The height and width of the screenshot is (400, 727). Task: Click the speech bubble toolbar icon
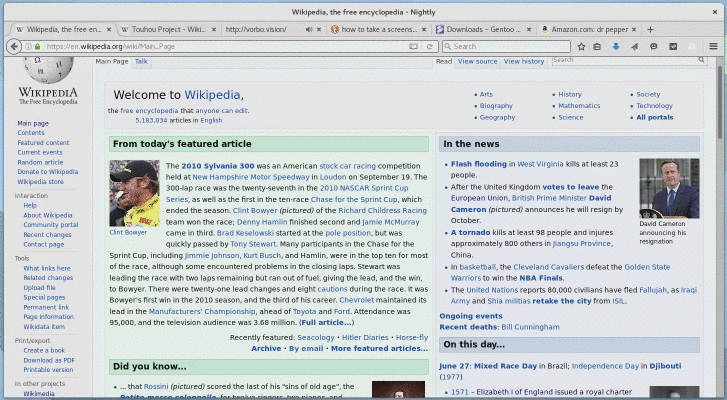pos(653,47)
